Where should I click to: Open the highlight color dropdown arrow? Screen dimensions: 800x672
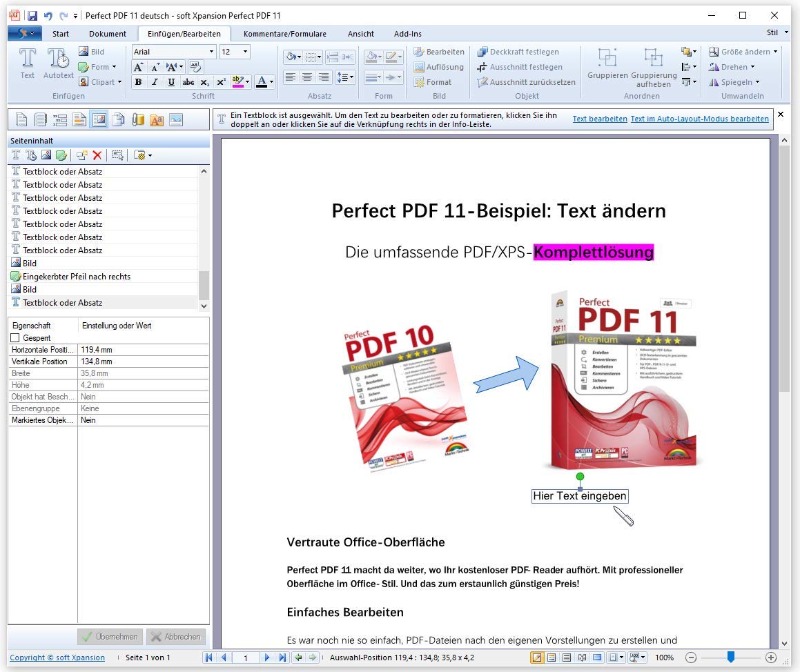(247, 82)
